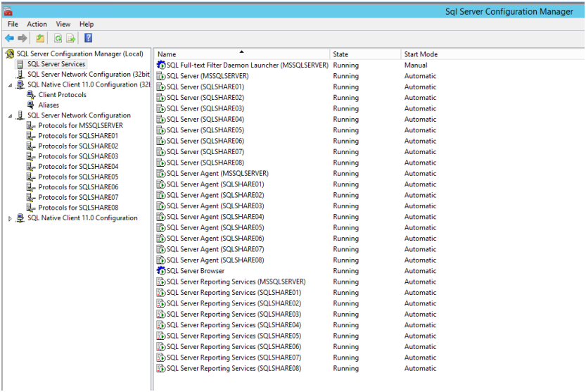Viewport: 586px width, 392px height.
Task: Click the SQL Server Network Configuration (32bit) icon
Action: click(20, 75)
